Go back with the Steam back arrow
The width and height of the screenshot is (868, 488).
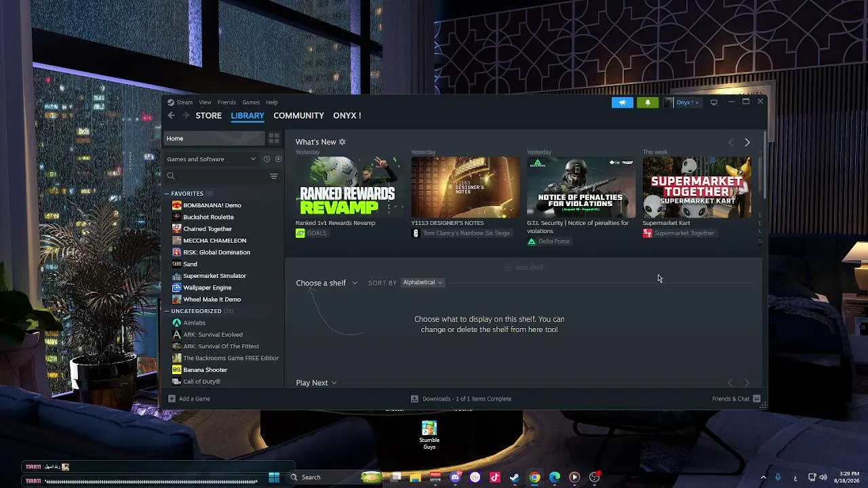[x=171, y=116]
